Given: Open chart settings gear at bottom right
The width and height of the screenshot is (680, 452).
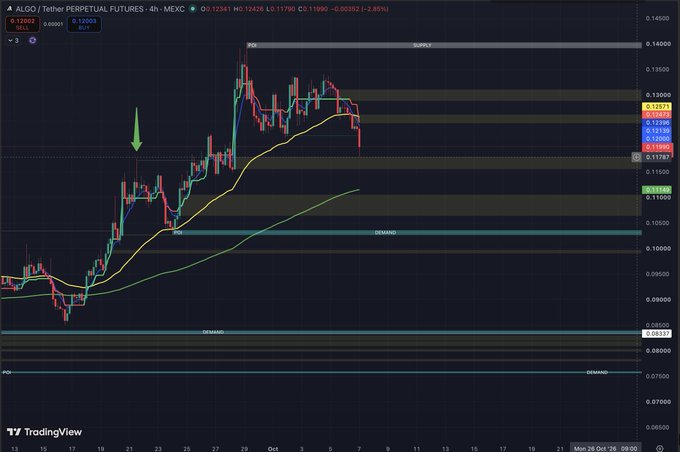Looking at the screenshot, I should (x=660, y=448).
